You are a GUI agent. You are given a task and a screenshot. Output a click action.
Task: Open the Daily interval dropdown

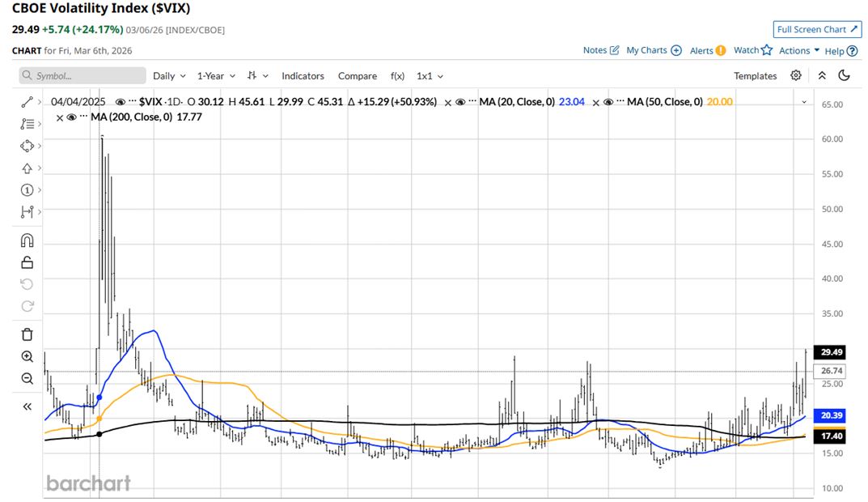[167, 75]
